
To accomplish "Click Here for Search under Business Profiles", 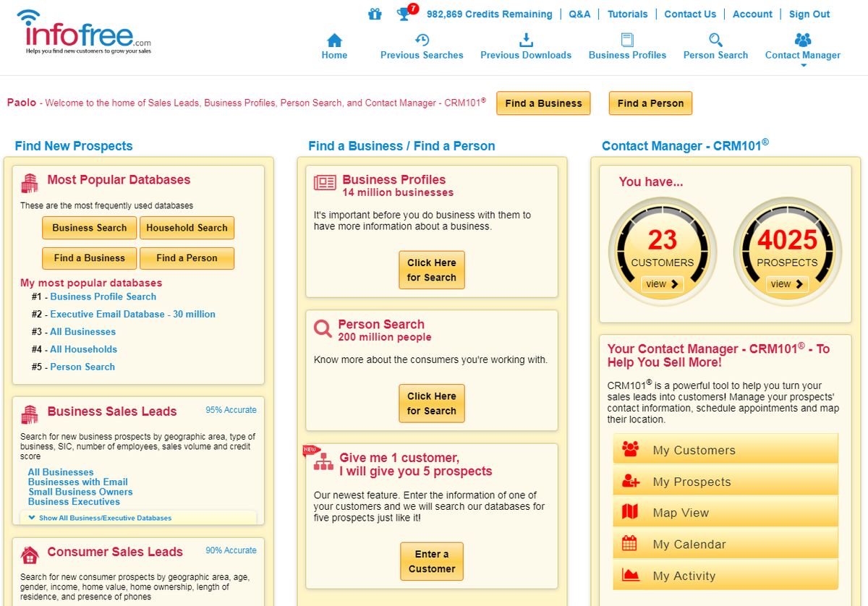I will (432, 270).
